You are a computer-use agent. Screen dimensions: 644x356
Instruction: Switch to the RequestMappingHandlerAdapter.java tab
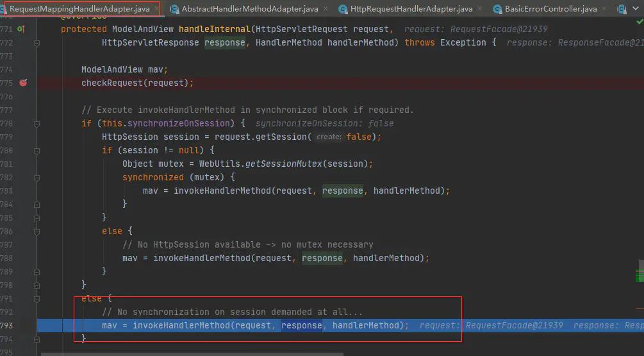click(79, 9)
